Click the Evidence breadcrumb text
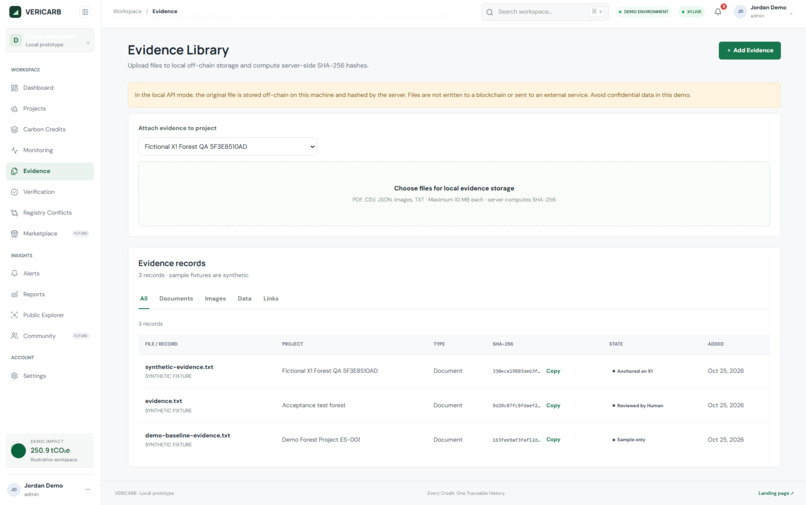Image resolution: width=806 pixels, height=505 pixels. pyautogui.click(x=164, y=11)
